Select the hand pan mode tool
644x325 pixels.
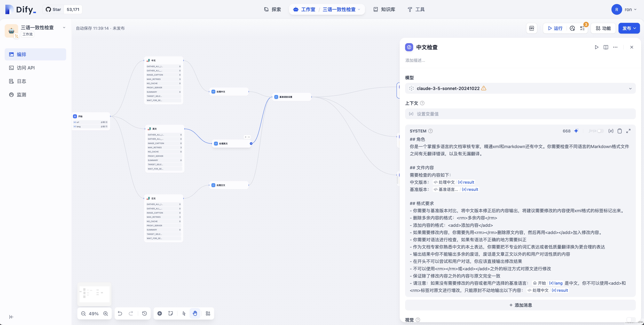click(x=195, y=313)
